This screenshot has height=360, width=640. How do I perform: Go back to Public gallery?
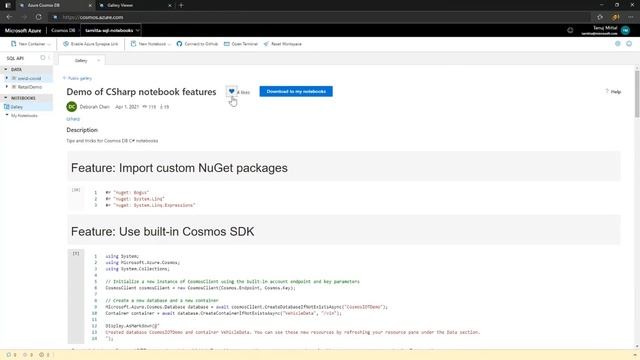78,78
